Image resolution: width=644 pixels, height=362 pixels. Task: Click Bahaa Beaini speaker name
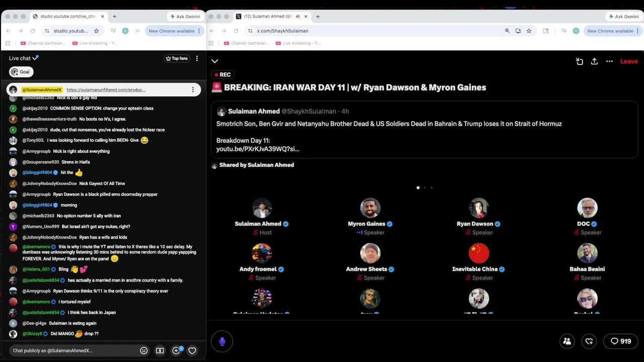tap(587, 269)
